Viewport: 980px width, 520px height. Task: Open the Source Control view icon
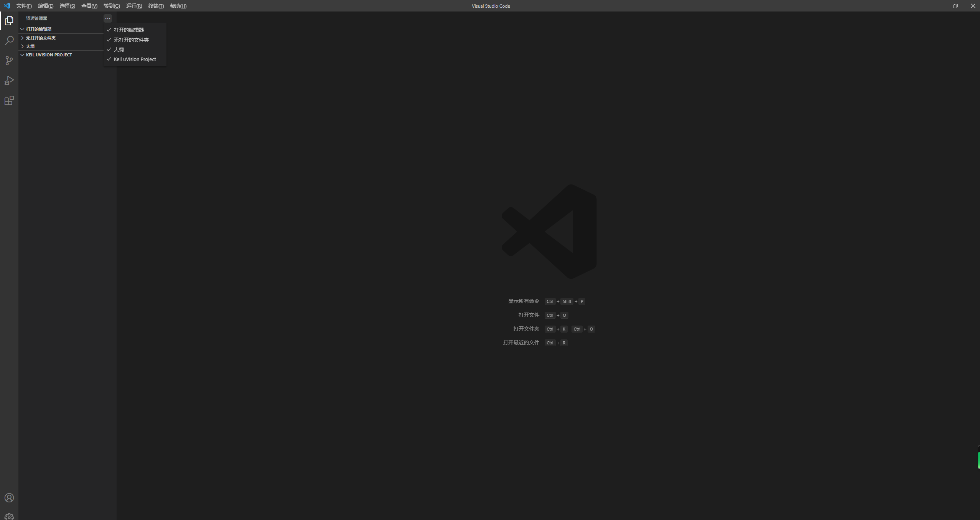(x=9, y=61)
